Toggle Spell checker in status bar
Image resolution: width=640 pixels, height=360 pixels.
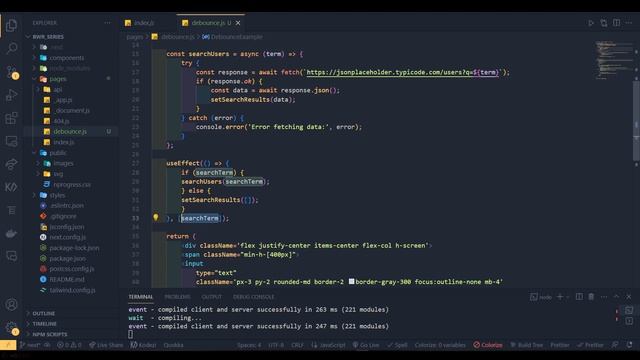point(398,345)
